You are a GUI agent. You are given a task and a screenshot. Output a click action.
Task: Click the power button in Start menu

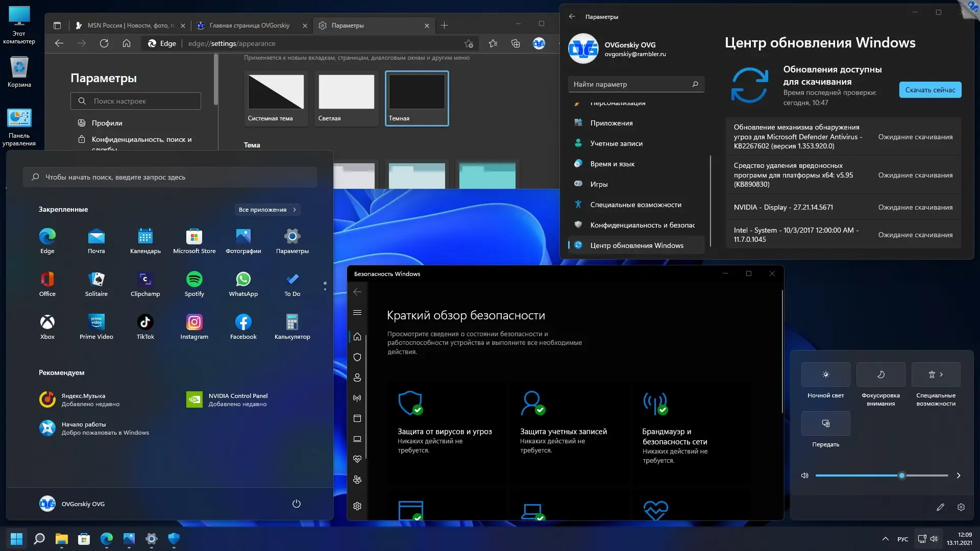click(296, 504)
